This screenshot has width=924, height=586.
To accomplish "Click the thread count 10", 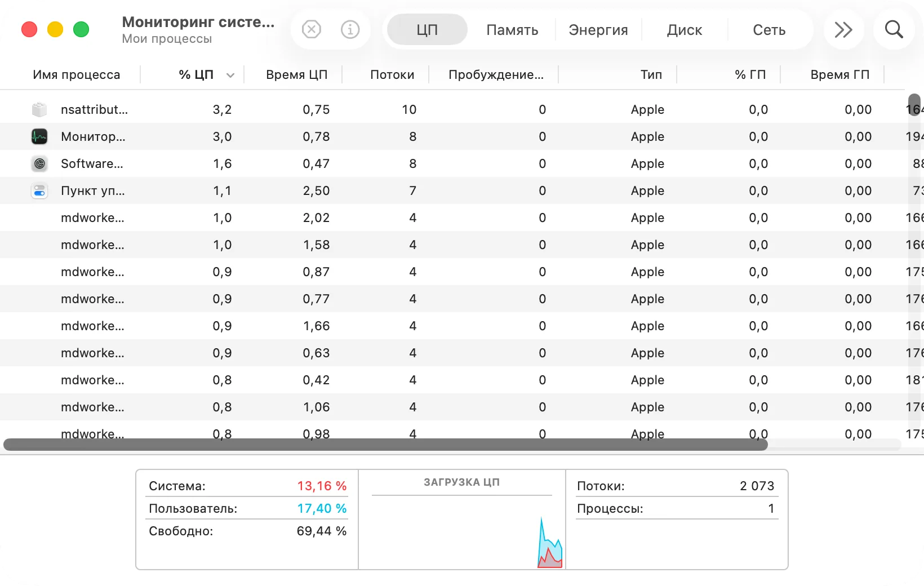I will 409,109.
